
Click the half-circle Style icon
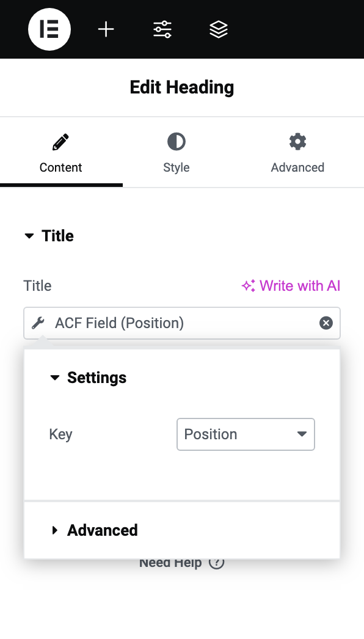177,142
